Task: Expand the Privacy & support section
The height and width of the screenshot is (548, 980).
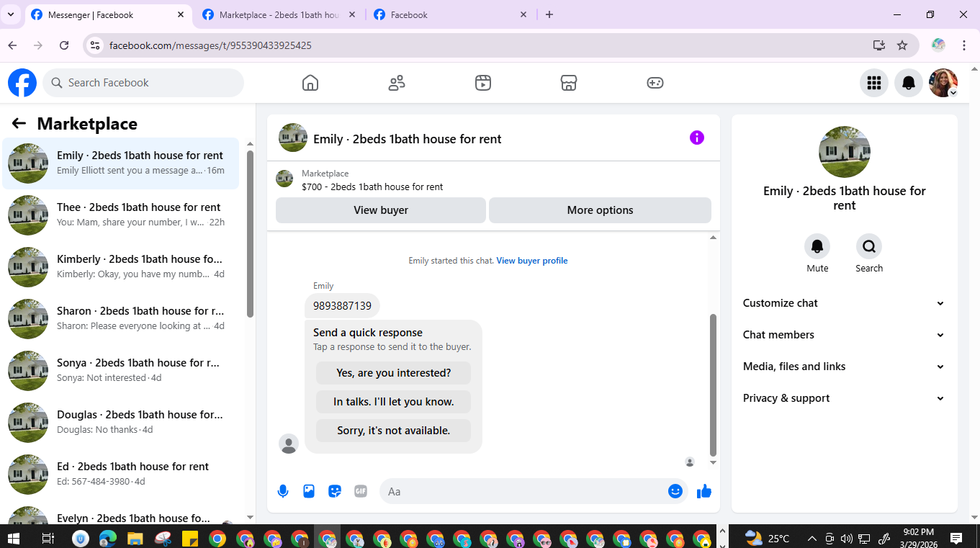Action: 844,398
